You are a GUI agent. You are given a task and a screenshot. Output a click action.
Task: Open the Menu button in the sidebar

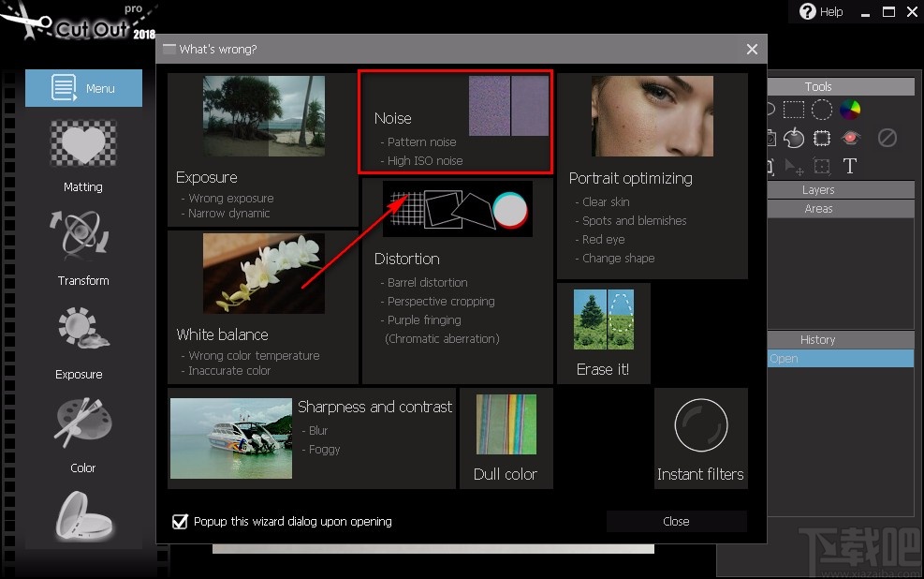click(83, 88)
